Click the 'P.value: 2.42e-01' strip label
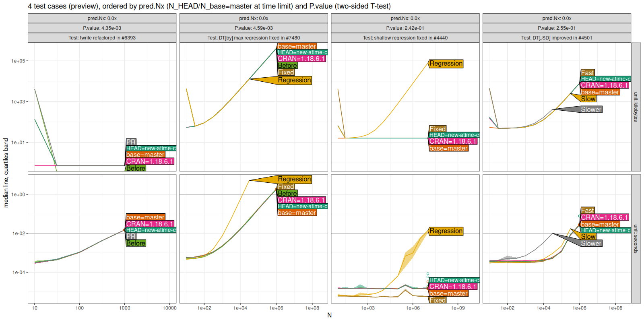The width and height of the screenshot is (644, 322). pos(405,28)
